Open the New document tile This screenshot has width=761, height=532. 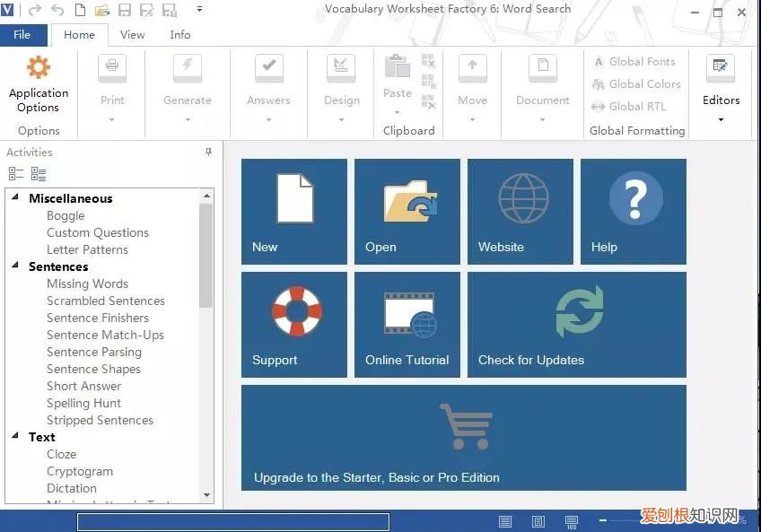coord(294,212)
